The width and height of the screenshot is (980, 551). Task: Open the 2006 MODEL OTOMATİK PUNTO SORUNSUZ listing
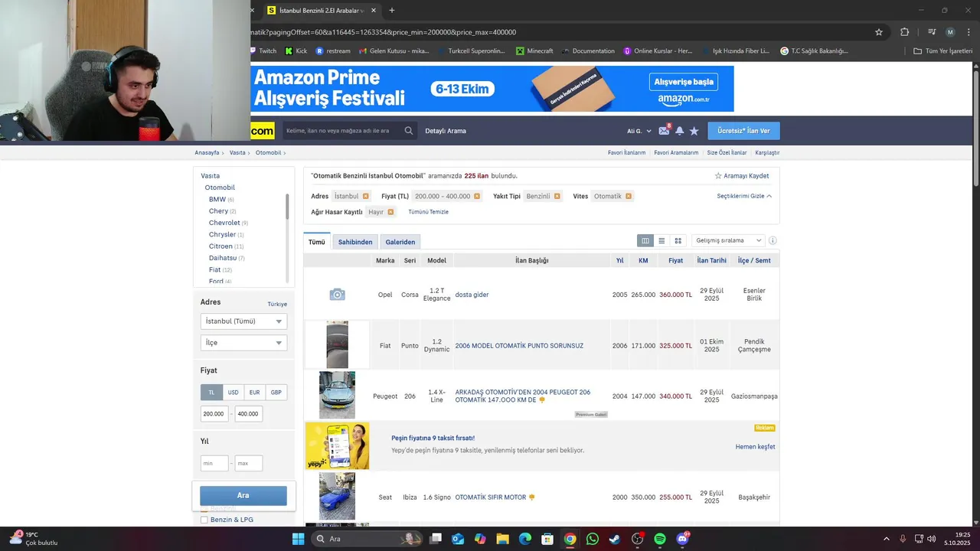point(519,346)
